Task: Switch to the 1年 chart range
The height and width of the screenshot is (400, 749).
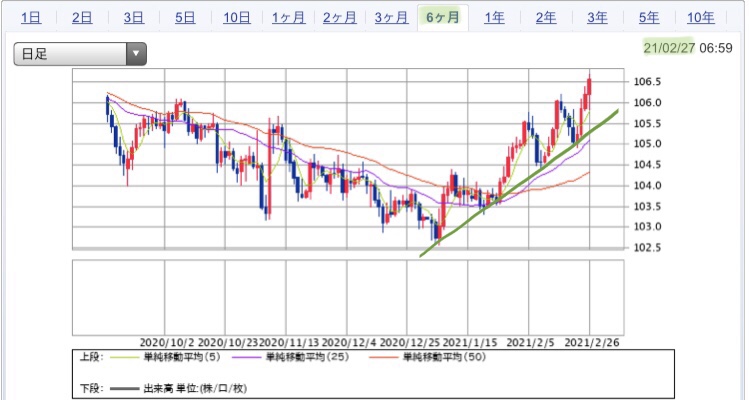Action: pos(494,18)
